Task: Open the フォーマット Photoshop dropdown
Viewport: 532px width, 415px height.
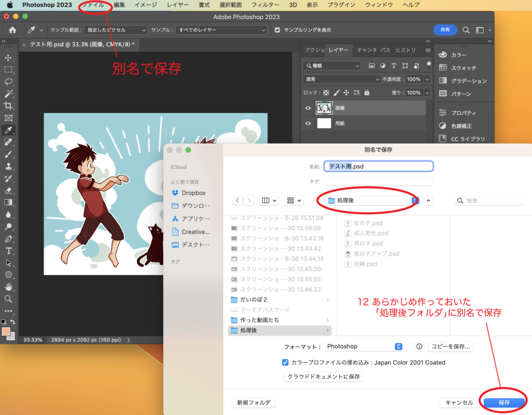Action: click(x=363, y=346)
